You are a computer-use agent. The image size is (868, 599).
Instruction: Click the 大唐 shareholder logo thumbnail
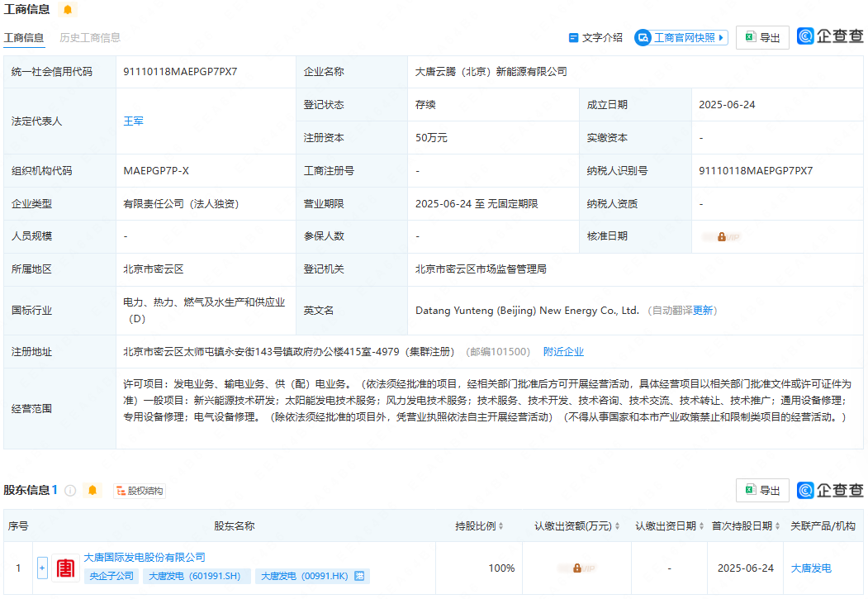64,568
